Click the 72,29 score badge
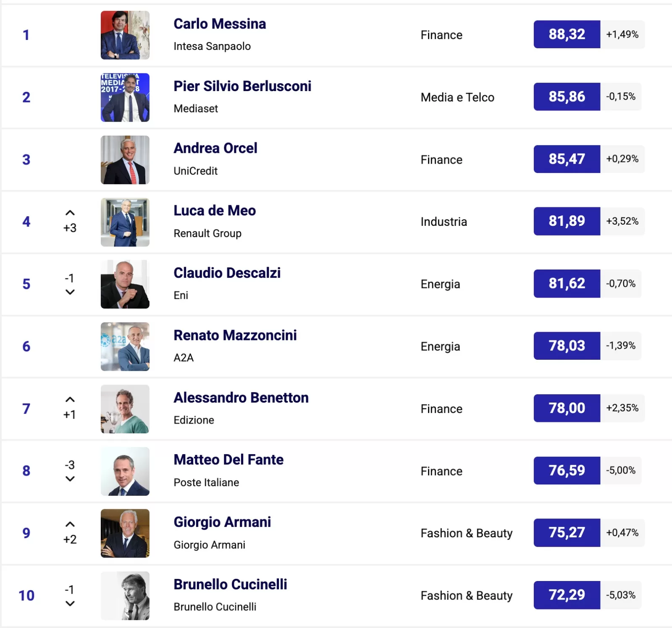Viewport: 672px width, 628px height. [x=567, y=595]
